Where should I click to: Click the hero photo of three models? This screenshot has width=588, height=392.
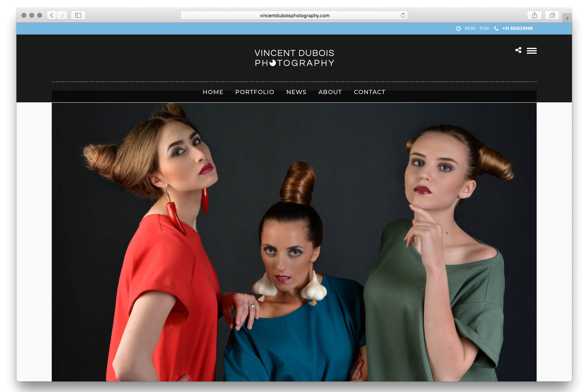[294, 242]
